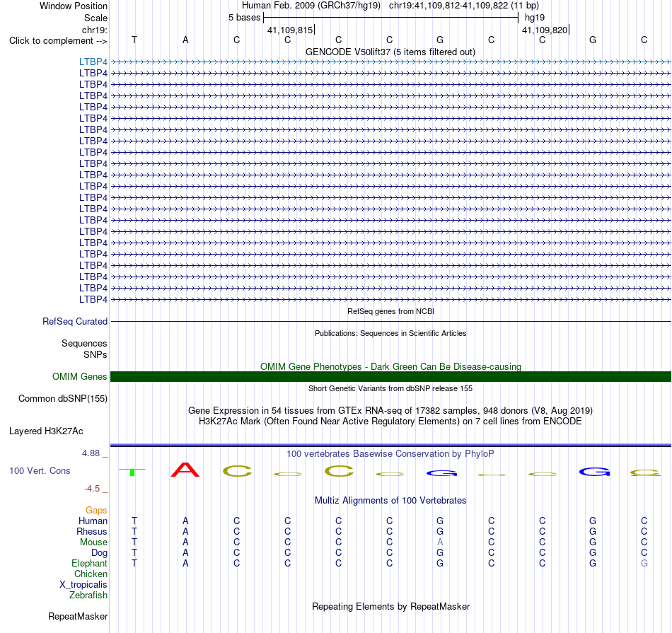
Task: Click the -4.5 lower scale value
Action: (92, 489)
